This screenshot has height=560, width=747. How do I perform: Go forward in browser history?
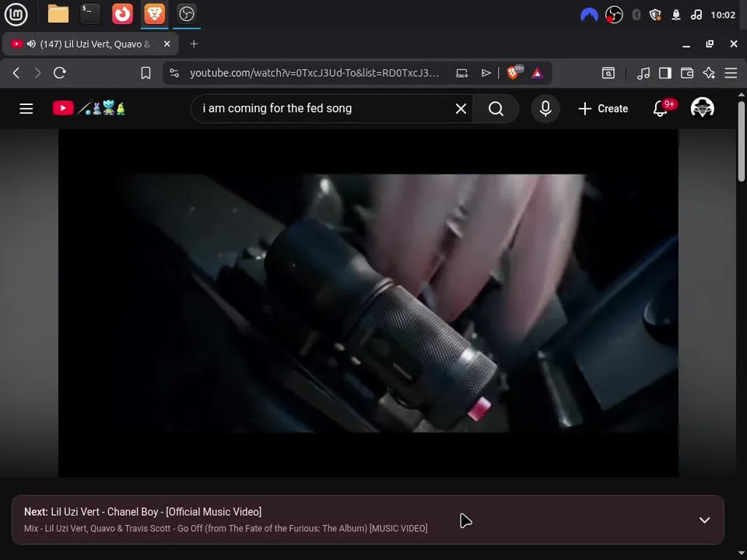click(x=37, y=73)
